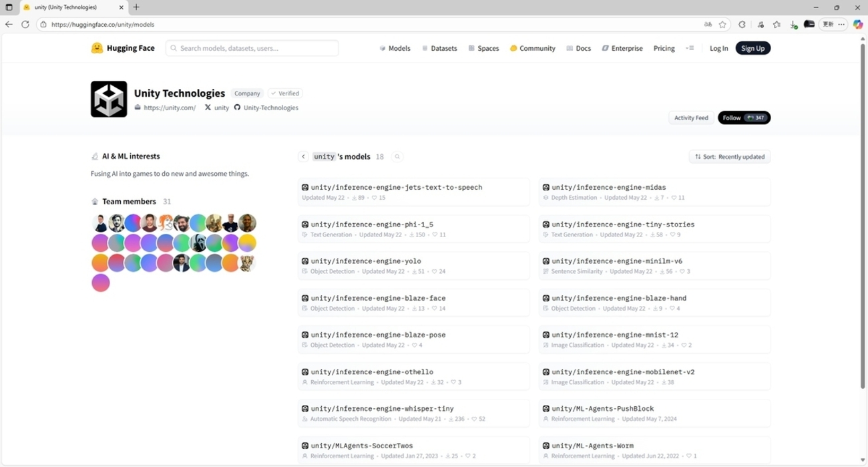
Task: Go to Models in top navigation
Action: point(395,48)
